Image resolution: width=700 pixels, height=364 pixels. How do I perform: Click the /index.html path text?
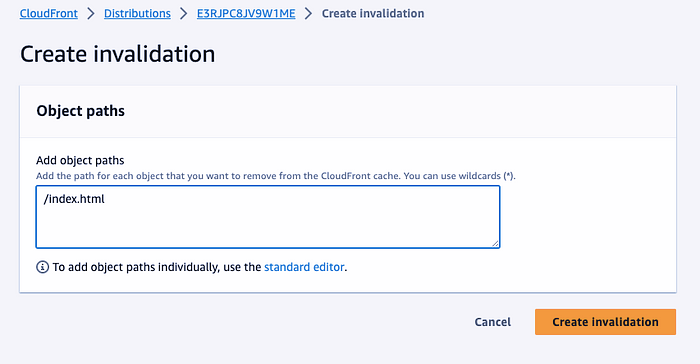[74, 199]
